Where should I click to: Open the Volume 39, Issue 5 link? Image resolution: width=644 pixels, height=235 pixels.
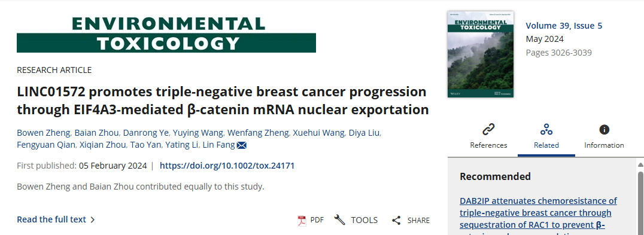pyautogui.click(x=564, y=26)
